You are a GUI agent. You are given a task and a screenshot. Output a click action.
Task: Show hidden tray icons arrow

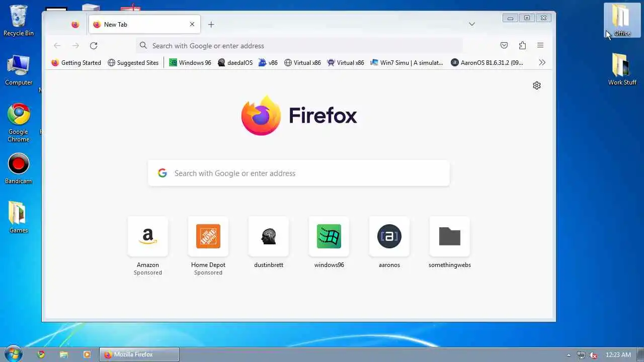569,355
